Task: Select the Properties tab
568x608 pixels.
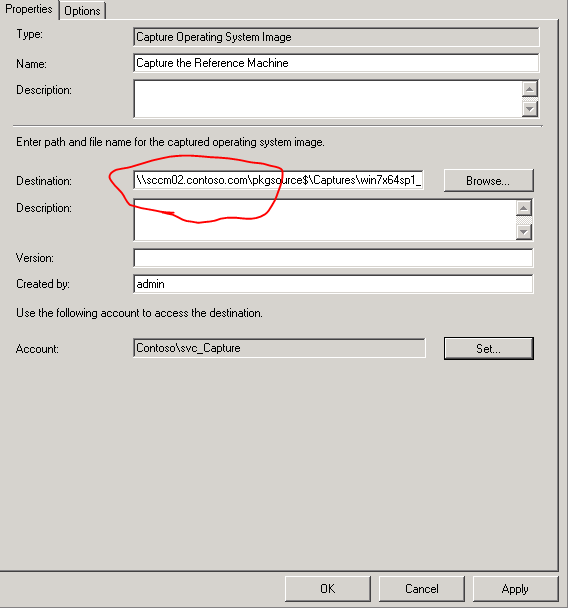Action: tap(29, 9)
